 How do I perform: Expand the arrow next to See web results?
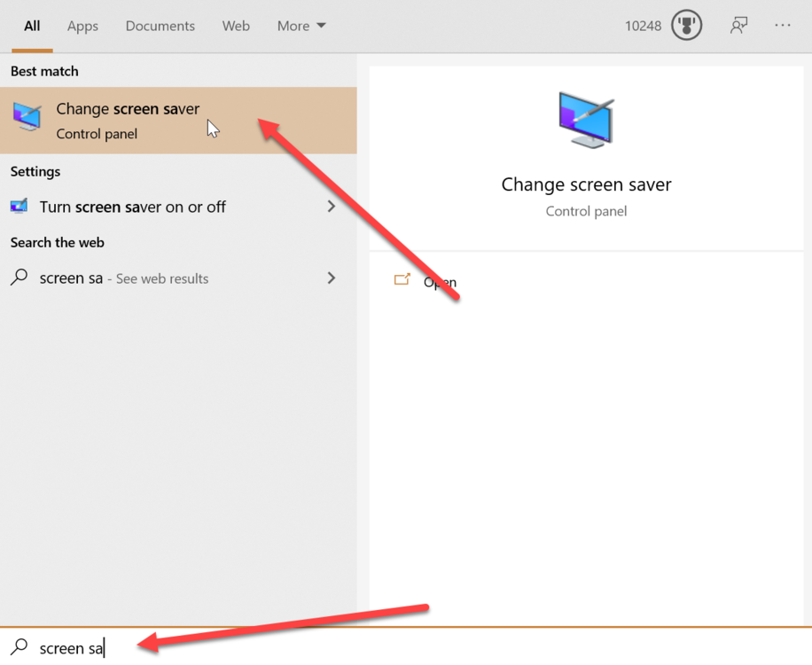332,278
